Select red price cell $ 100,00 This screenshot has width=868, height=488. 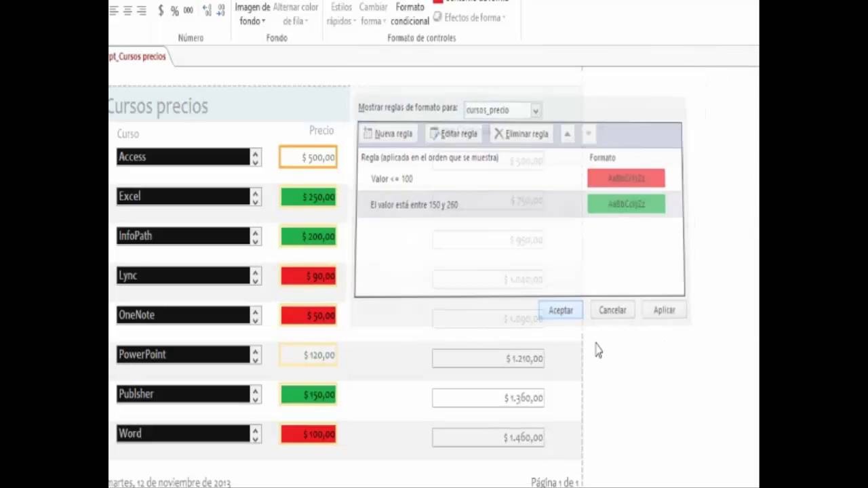click(308, 434)
